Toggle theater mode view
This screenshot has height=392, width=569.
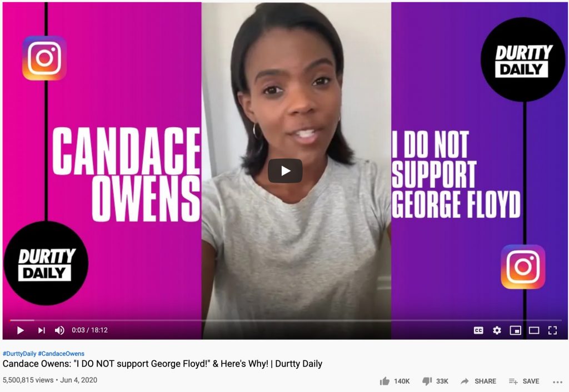(534, 330)
